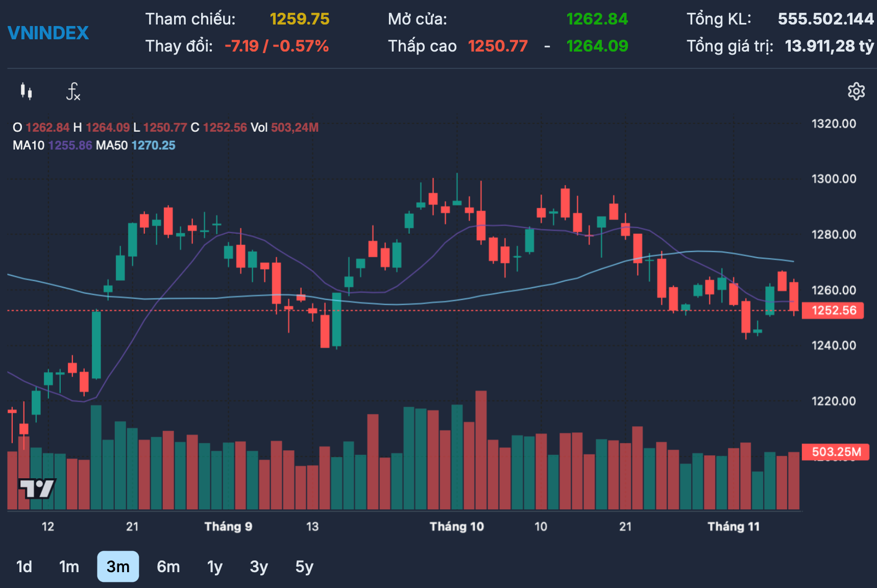The height and width of the screenshot is (588, 877).
Task: Click the Tổng giá trị label
Action: pos(730,46)
